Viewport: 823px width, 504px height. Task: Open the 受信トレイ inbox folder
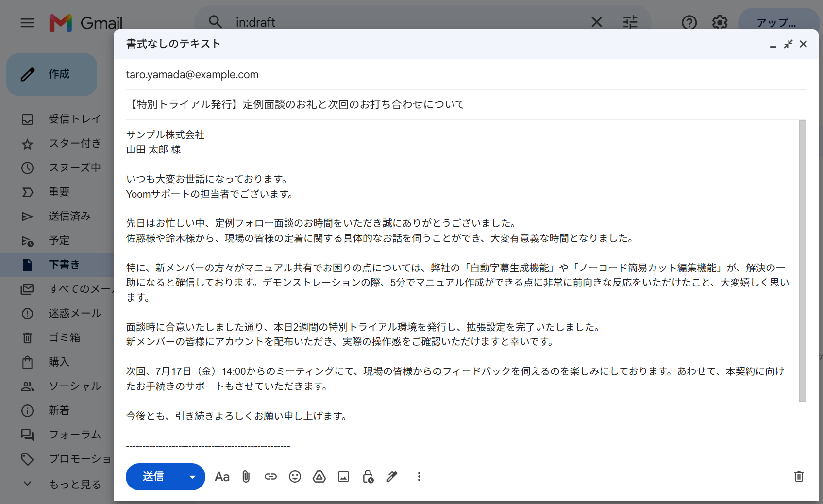click(57, 119)
